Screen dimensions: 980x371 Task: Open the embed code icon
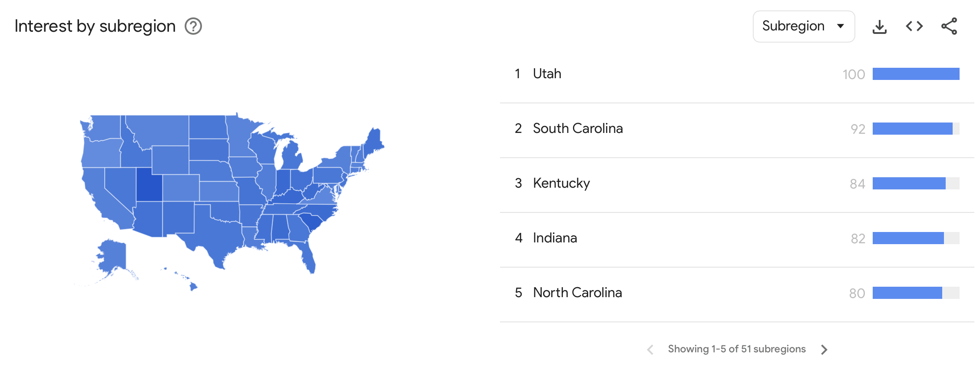pos(914,26)
